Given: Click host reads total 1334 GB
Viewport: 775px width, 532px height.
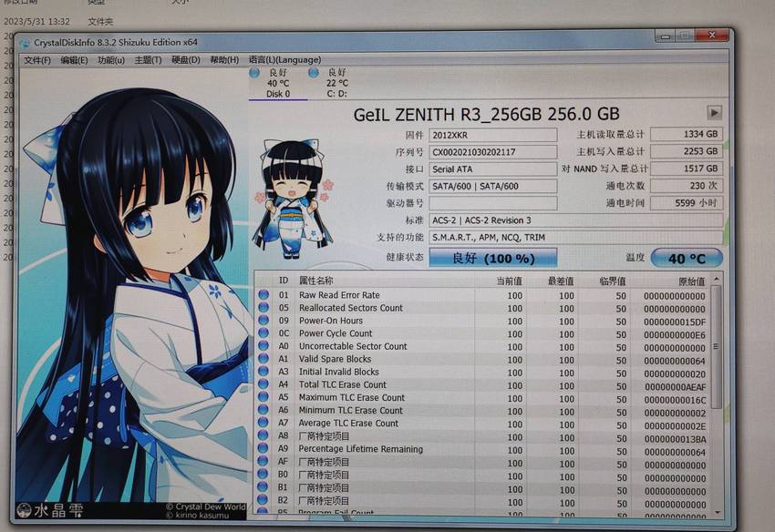Looking at the screenshot, I should click(x=687, y=134).
